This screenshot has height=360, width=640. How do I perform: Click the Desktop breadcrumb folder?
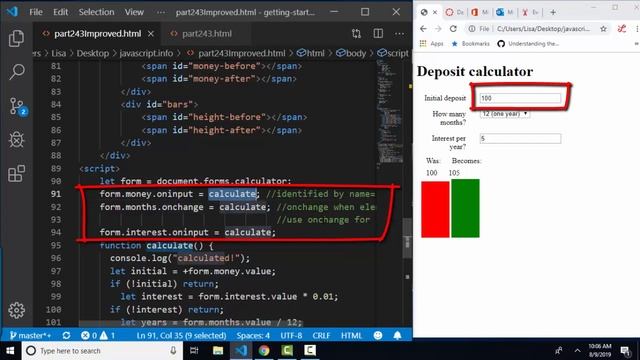93,53
